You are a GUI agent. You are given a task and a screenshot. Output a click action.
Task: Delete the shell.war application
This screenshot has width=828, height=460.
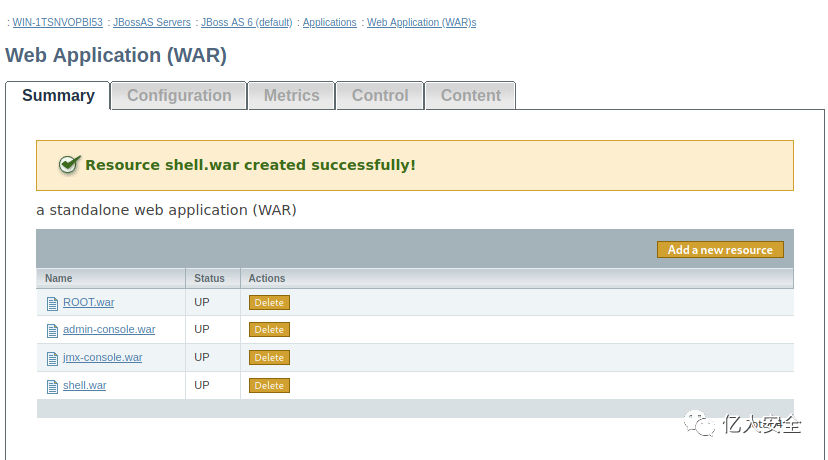tap(269, 386)
